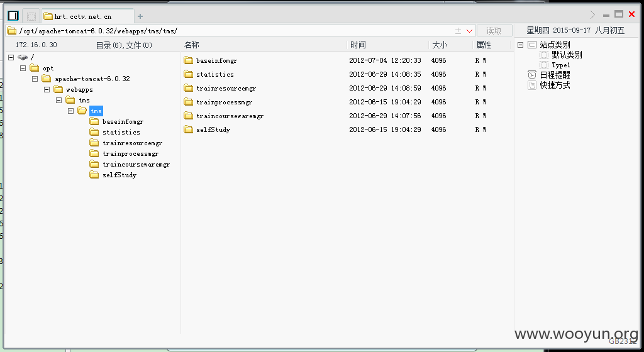
Task: Select apache-tomcat-6.0.32 in the tree
Action: [x=92, y=79]
